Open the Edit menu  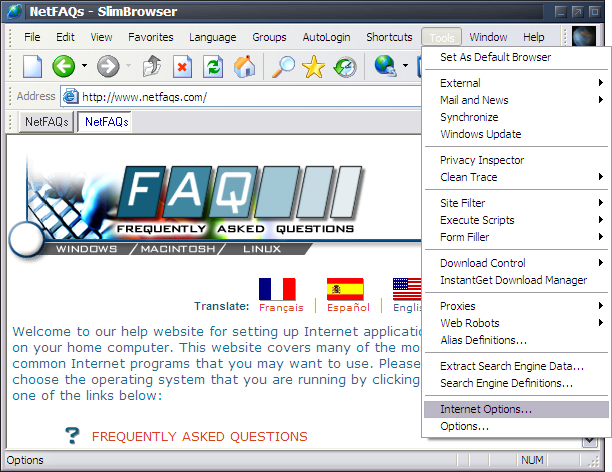pos(65,37)
